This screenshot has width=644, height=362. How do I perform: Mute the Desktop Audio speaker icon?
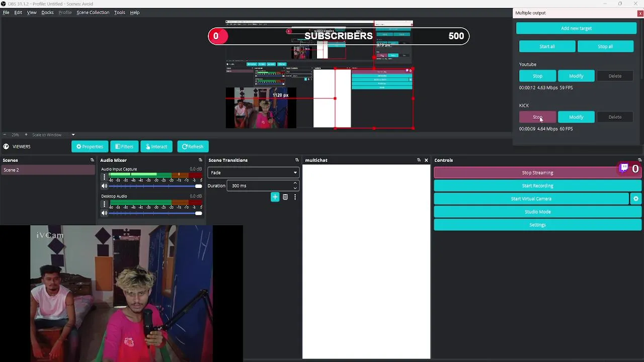(104, 213)
